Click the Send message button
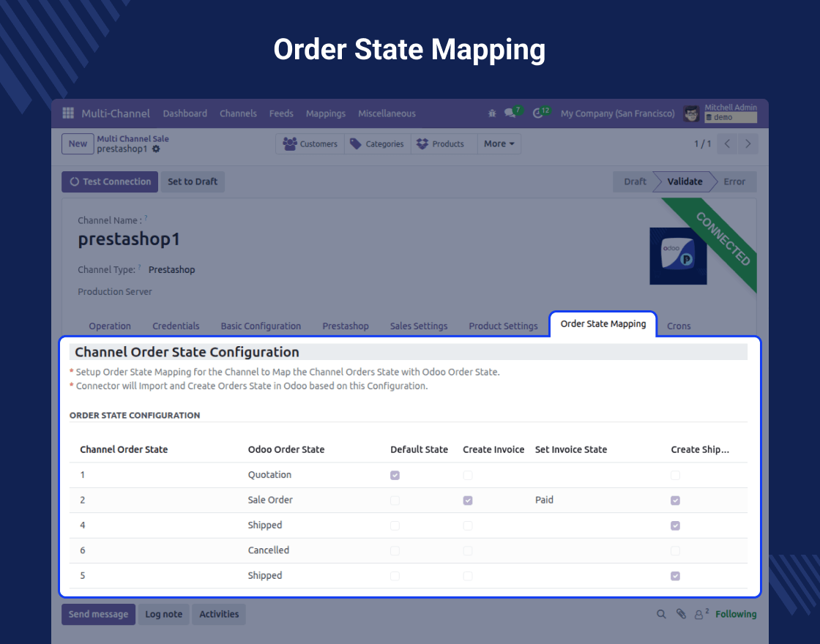Screen dimensions: 820x644 pos(98,614)
